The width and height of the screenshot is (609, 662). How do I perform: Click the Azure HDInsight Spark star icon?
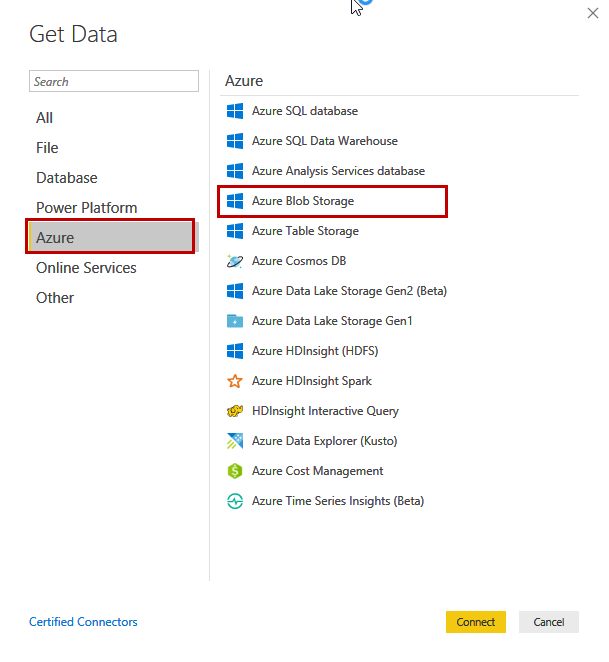[235, 381]
